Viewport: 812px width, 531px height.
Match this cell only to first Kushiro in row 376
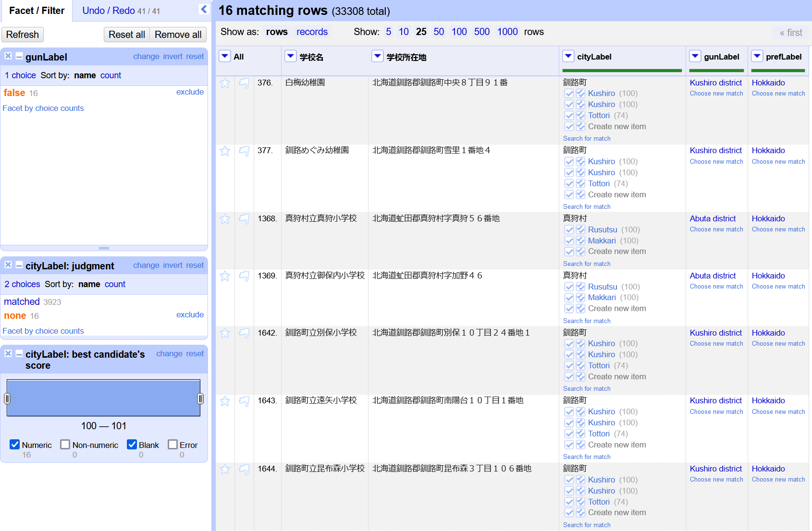point(569,94)
